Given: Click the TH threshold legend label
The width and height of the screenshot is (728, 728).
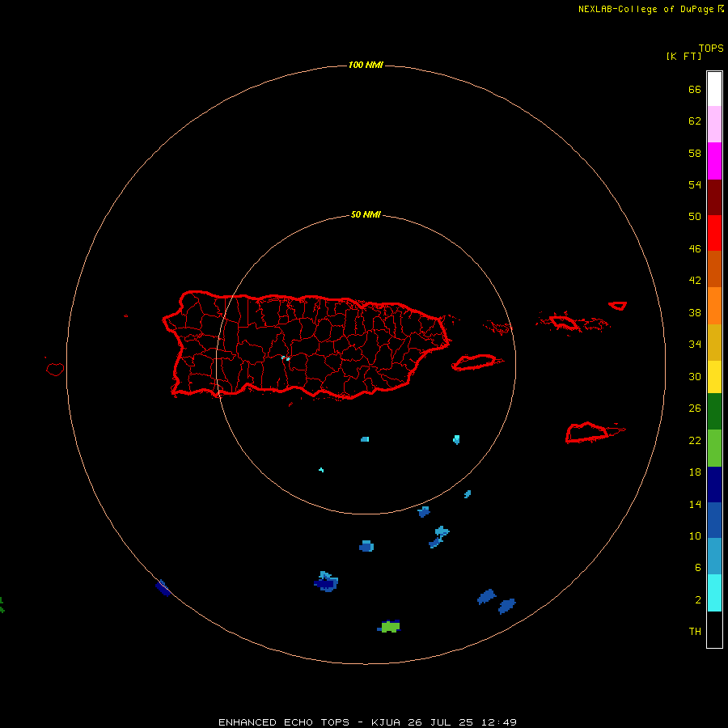Looking at the screenshot, I should tap(695, 632).
